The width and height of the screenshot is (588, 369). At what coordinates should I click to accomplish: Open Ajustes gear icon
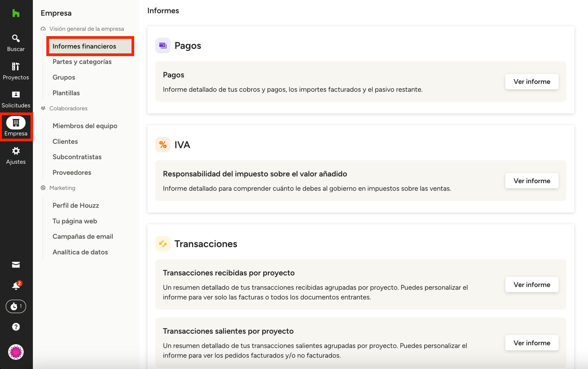[x=16, y=156]
